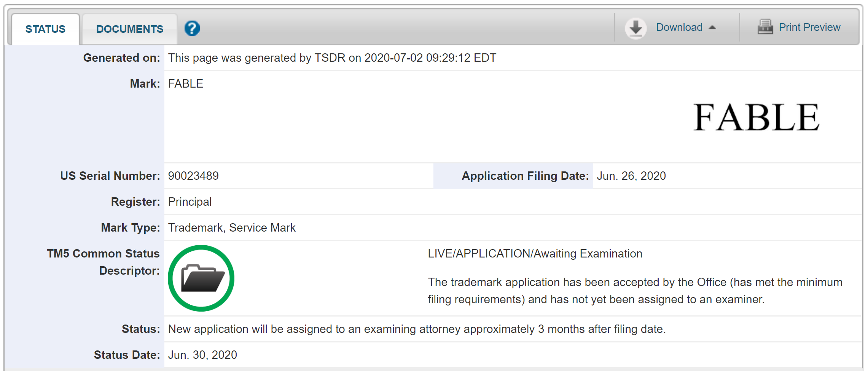Click the Application Filing Date value
868x371 pixels.
(x=631, y=176)
